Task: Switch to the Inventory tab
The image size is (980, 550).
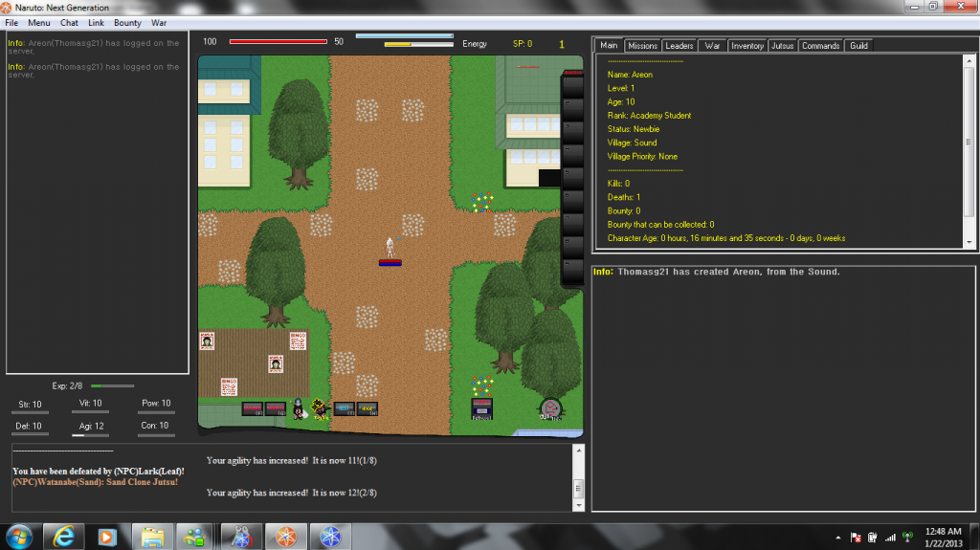Action: tap(746, 46)
